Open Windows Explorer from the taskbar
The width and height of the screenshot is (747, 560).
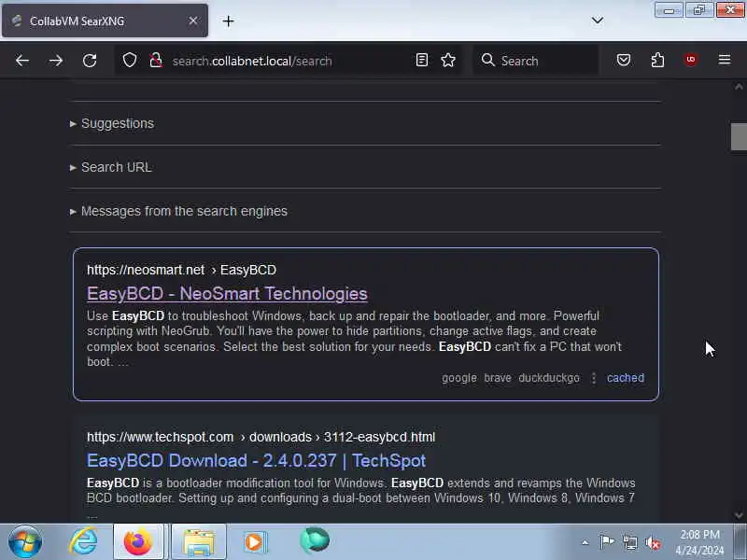pyautogui.click(x=199, y=542)
